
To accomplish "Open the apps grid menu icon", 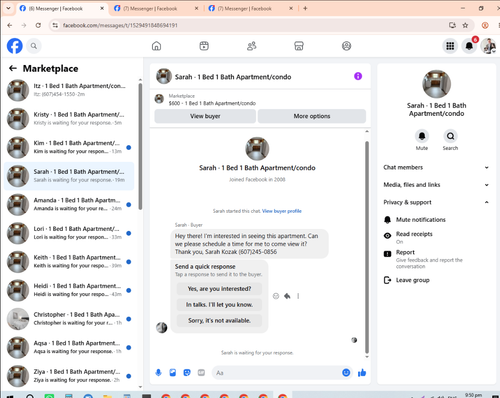I will (450, 46).
